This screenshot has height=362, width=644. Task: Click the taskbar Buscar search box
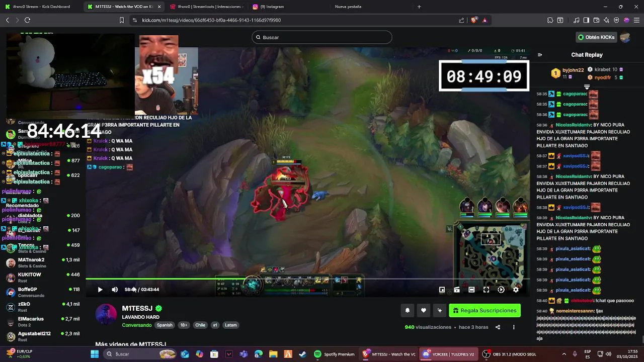[x=139, y=354]
